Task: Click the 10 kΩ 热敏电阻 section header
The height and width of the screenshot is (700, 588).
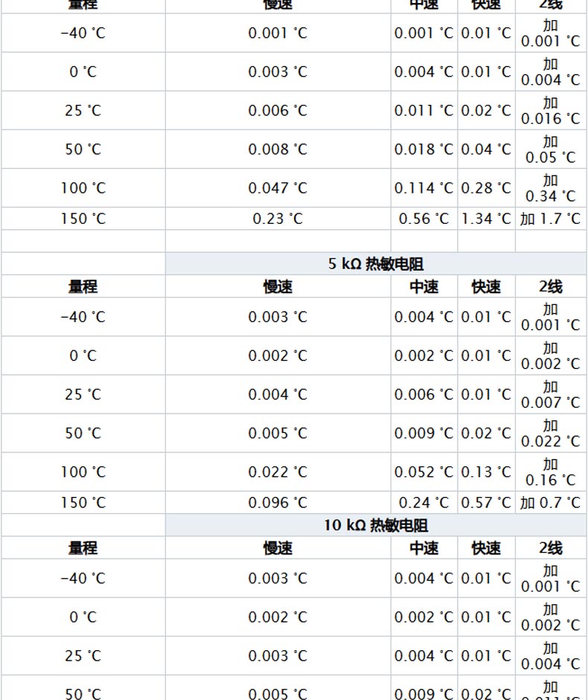Action: (376, 525)
